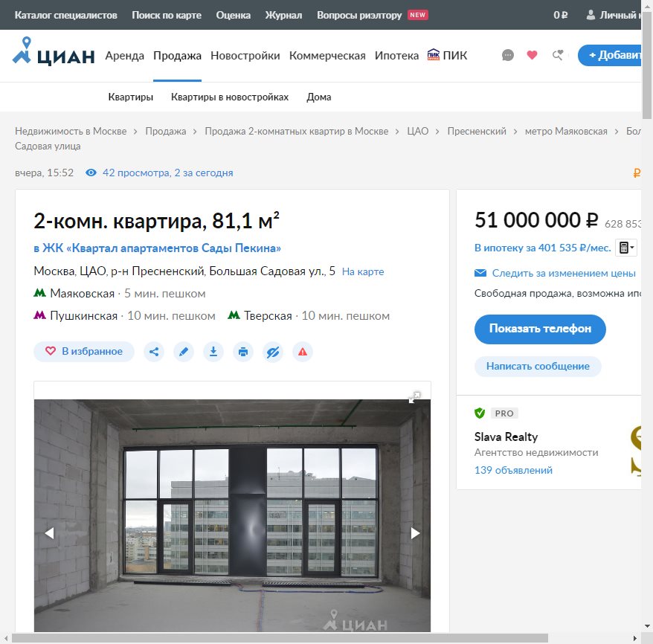Click 'Показать телефон' button

tap(540, 329)
